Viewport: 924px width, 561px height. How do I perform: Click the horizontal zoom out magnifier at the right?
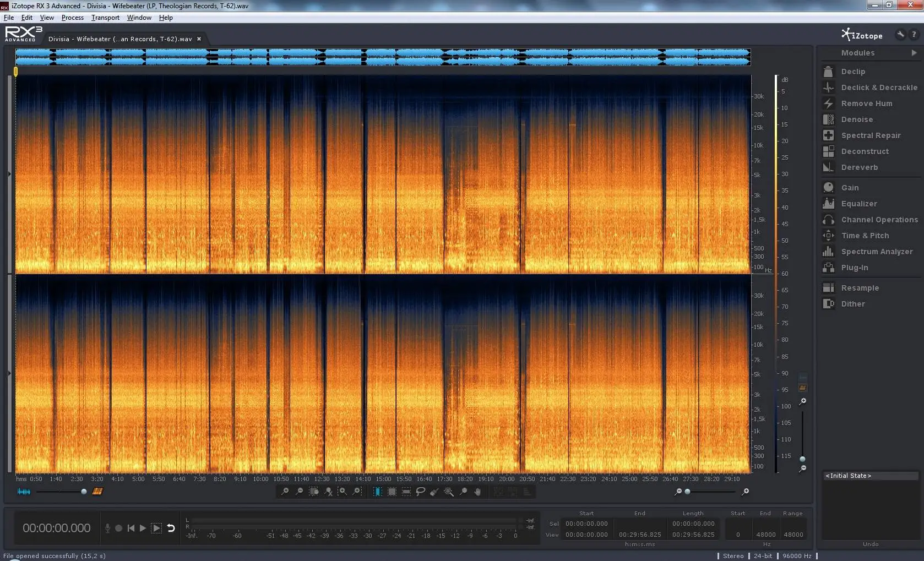(x=678, y=492)
